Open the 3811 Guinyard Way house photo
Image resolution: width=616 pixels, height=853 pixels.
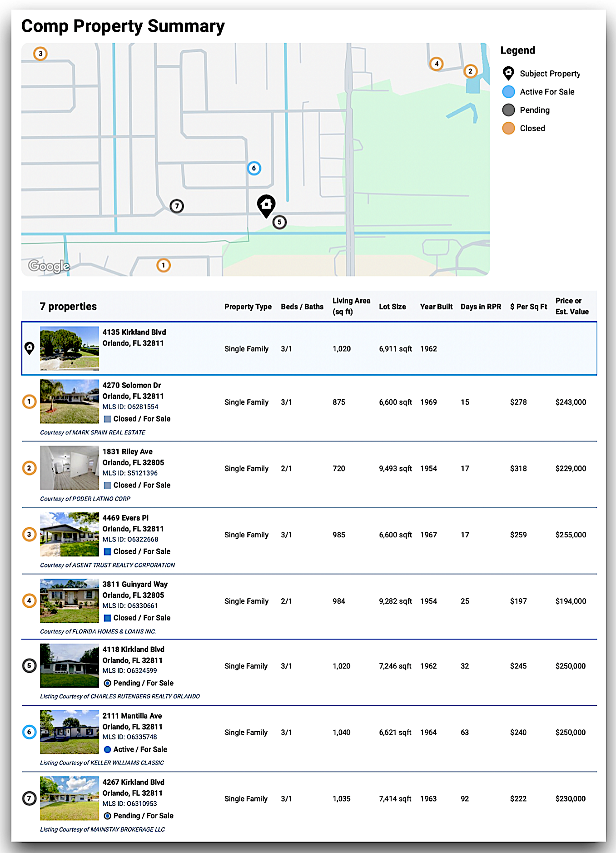tap(70, 600)
